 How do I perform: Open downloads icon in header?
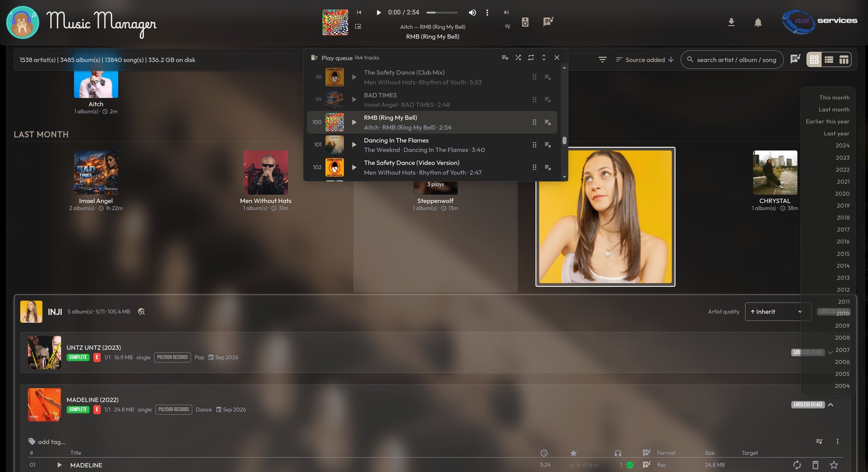click(731, 22)
